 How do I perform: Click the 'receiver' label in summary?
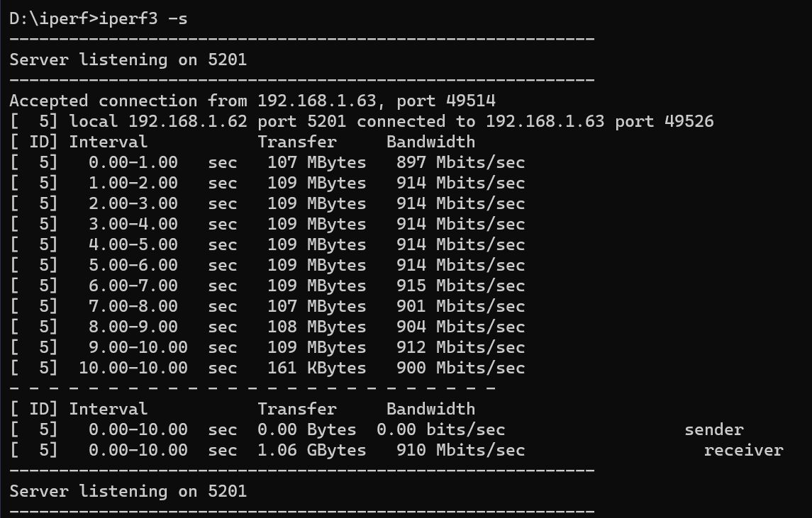pyautogui.click(x=744, y=450)
